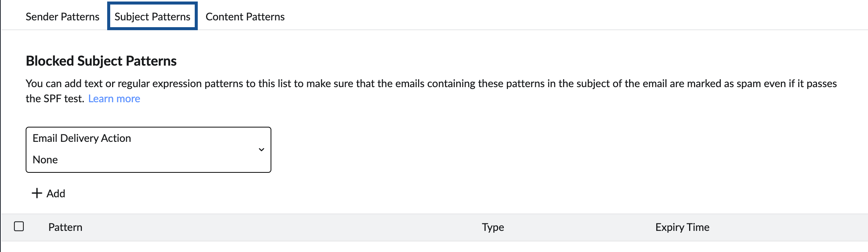The height and width of the screenshot is (252, 868).
Task: Sort by the Pattern column header
Action: pyautogui.click(x=65, y=227)
